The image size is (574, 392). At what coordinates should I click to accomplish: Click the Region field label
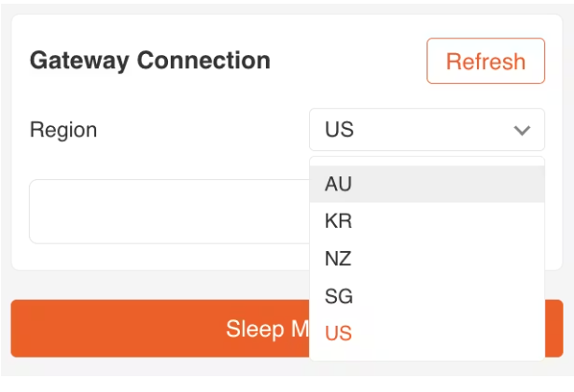point(63,130)
